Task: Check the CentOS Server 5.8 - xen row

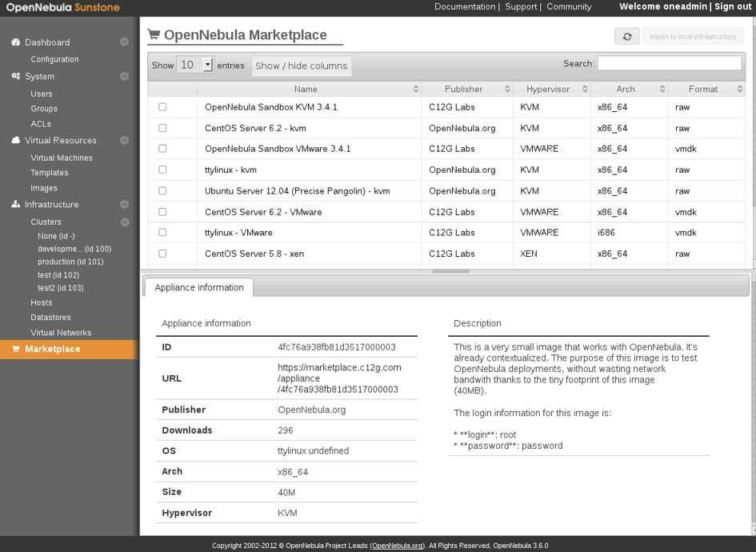Action: pyautogui.click(x=162, y=254)
